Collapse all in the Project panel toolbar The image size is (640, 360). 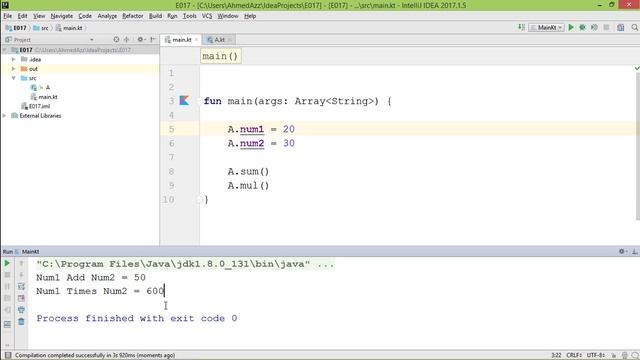point(127,40)
